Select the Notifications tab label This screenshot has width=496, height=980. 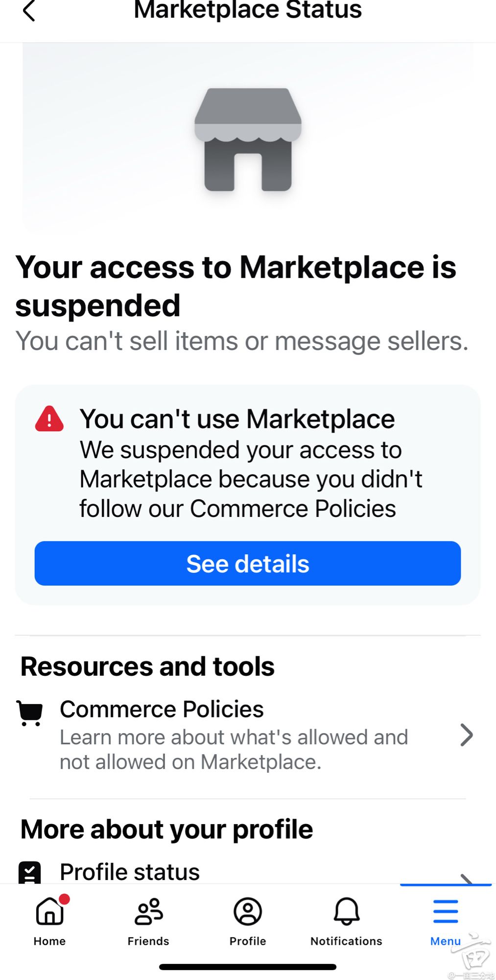click(347, 941)
